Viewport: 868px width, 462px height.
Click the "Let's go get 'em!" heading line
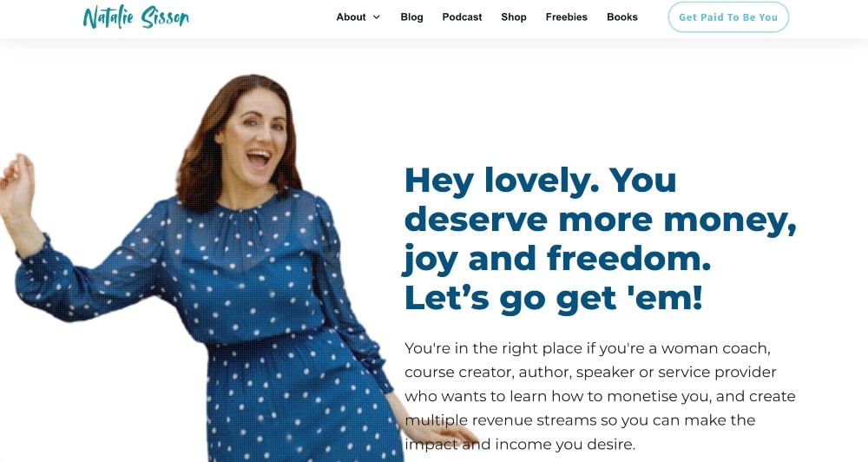(x=554, y=298)
